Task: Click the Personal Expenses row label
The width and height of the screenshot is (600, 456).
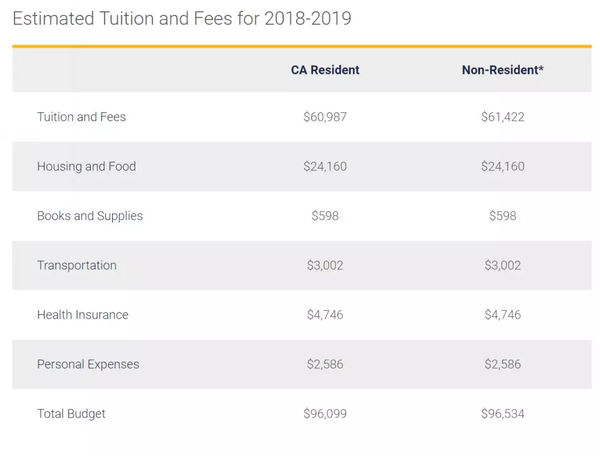Action: tap(88, 364)
